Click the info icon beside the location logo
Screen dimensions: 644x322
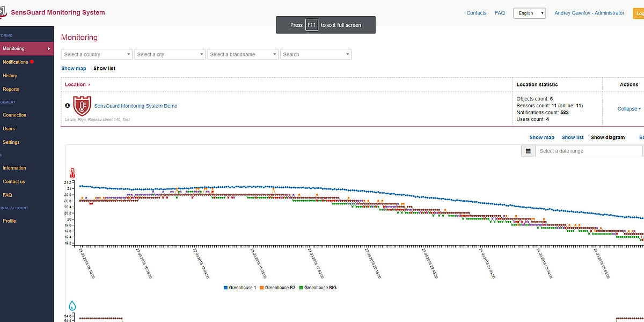click(x=68, y=106)
